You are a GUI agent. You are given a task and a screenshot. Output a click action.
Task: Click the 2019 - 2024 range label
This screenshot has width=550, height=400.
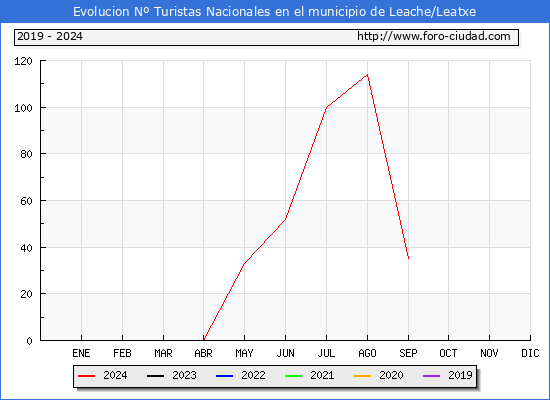(x=50, y=36)
